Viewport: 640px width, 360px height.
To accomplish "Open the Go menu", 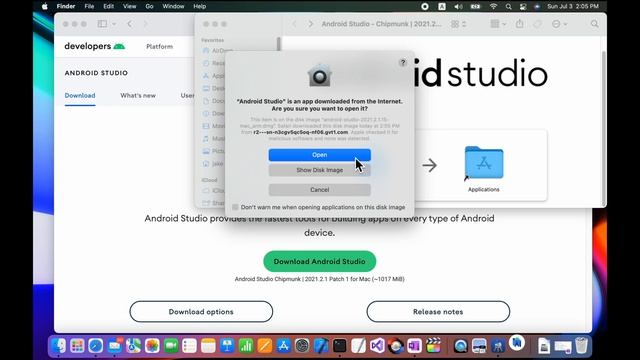I will click(149, 6).
